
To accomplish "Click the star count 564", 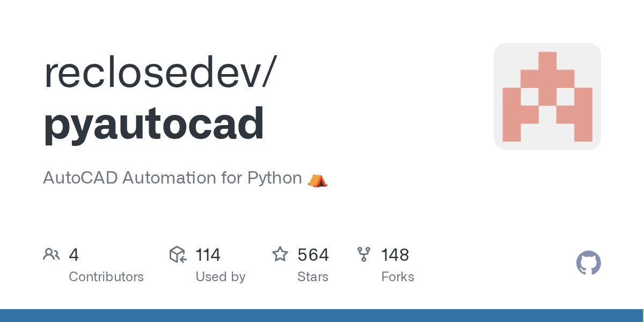I will pos(313,255).
